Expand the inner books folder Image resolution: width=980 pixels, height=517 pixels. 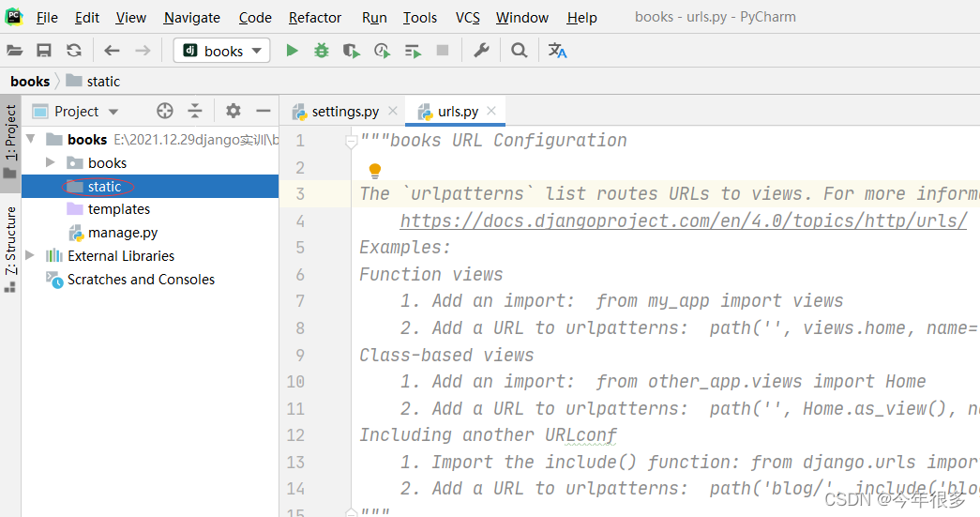[50, 162]
